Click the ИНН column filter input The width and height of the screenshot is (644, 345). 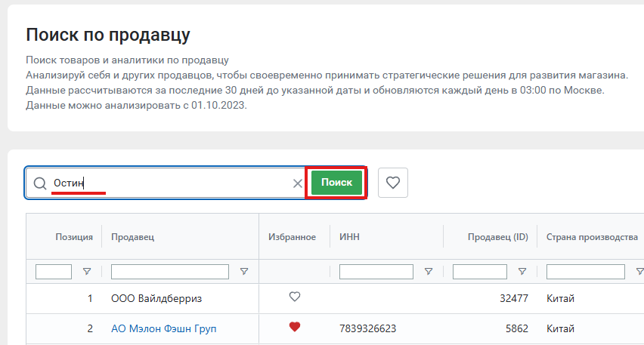click(376, 272)
